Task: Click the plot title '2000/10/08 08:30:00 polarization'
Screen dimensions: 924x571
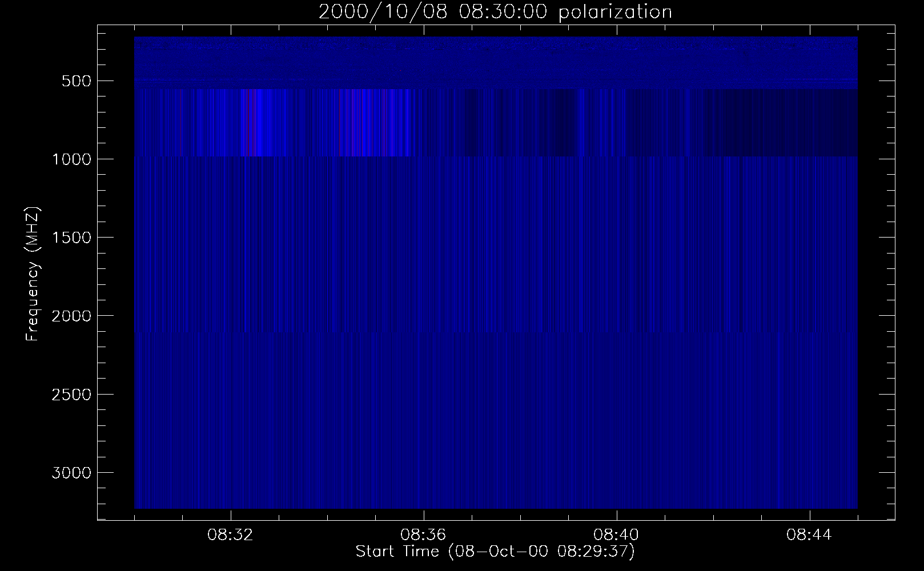Action: click(x=495, y=12)
